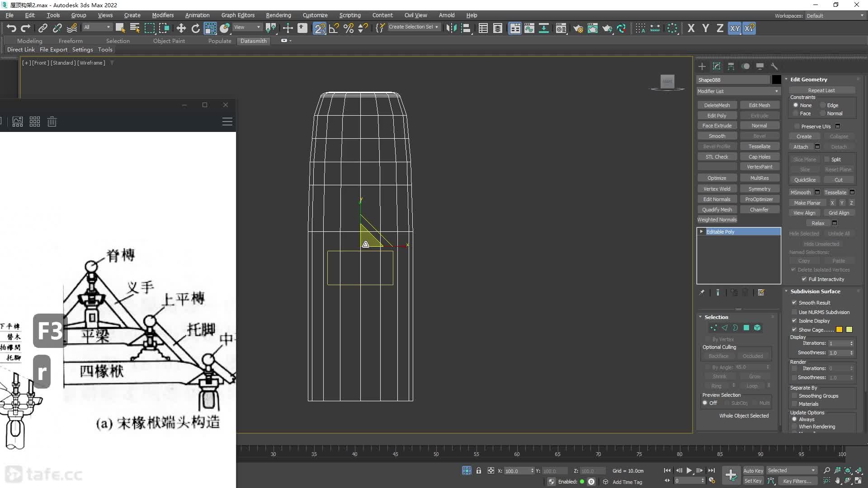This screenshot has width=868, height=488.
Task: Click the Edit Poly modifier button
Action: 717,115
